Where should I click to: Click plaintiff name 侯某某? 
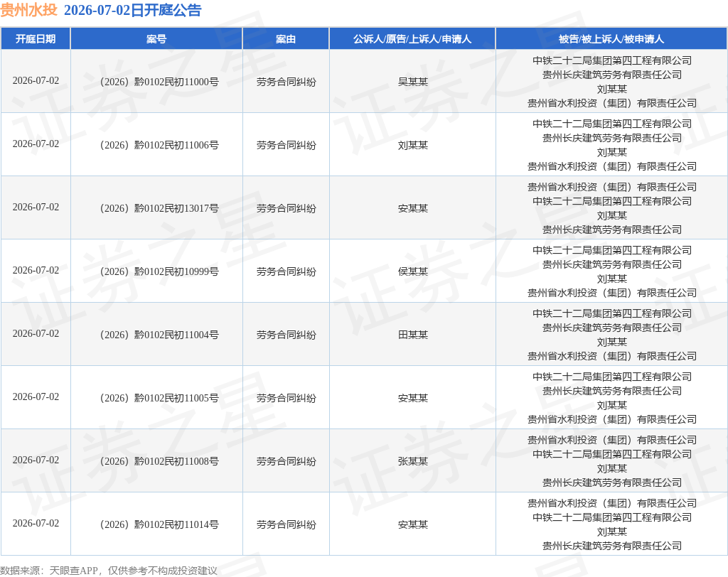413,271
